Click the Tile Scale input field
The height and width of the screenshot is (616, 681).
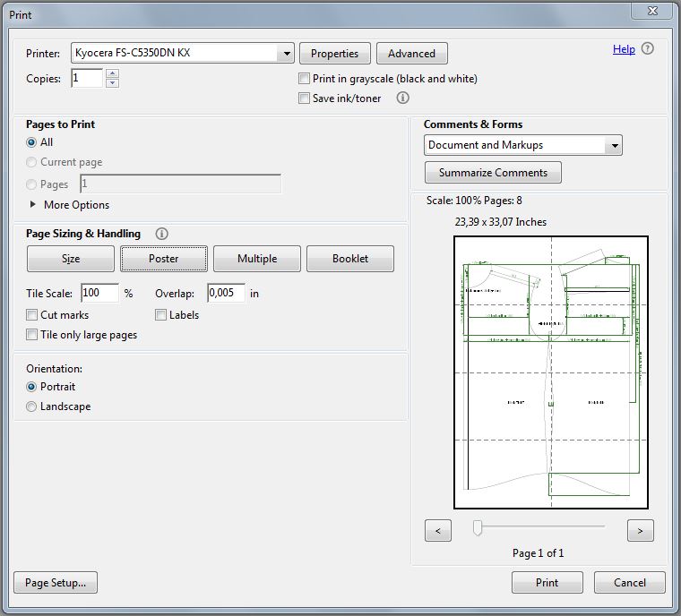99,293
